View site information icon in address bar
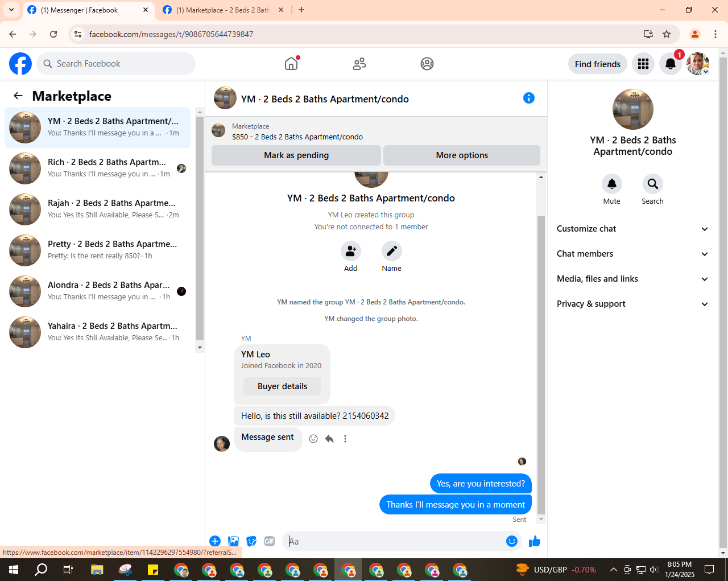Screen dimensions: 728x581 tap(78, 34)
